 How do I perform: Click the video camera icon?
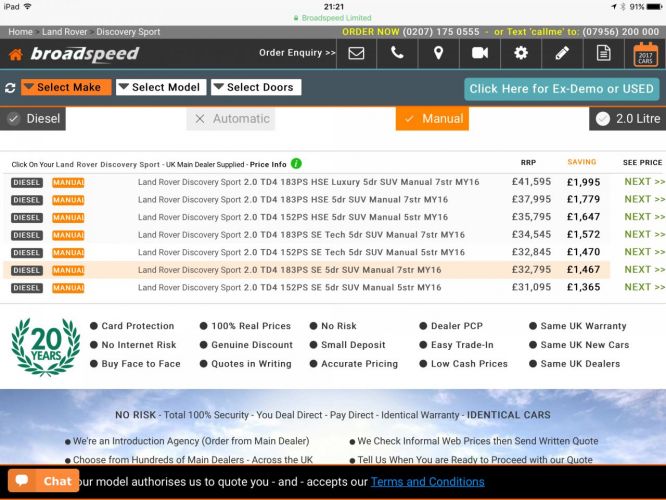point(480,53)
